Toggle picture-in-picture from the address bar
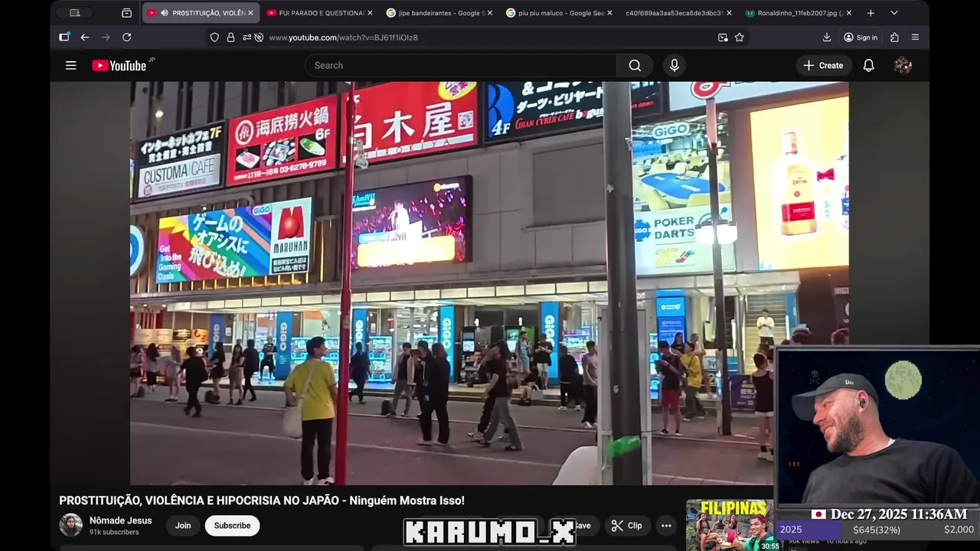Screen dimensions: 980x551 723,37
